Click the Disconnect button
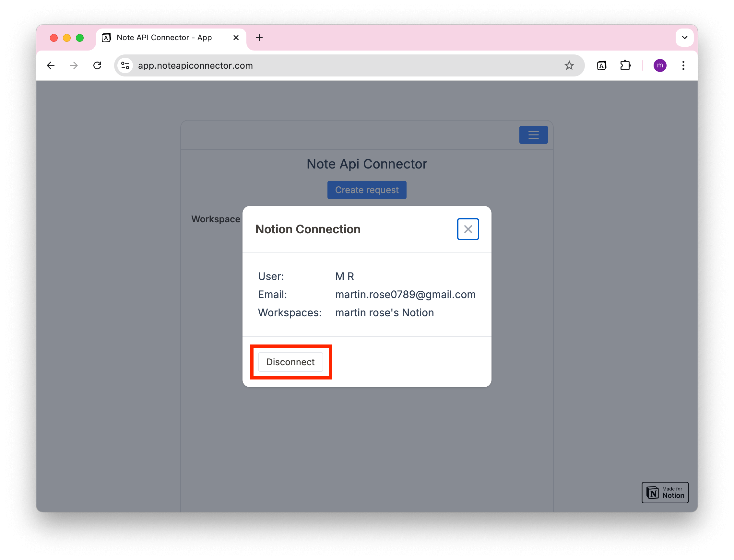The height and width of the screenshot is (560, 734). pos(290,362)
